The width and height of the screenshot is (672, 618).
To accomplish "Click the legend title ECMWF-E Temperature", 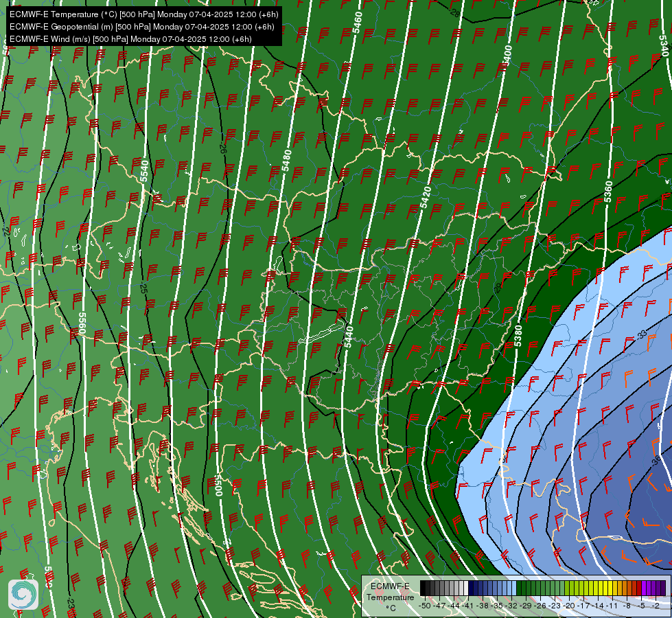I will (x=390, y=592).
